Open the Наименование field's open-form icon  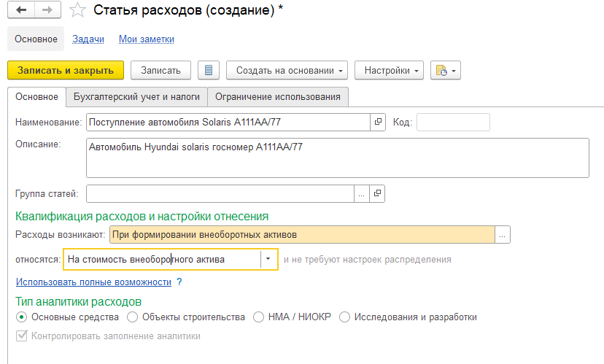coord(378,122)
